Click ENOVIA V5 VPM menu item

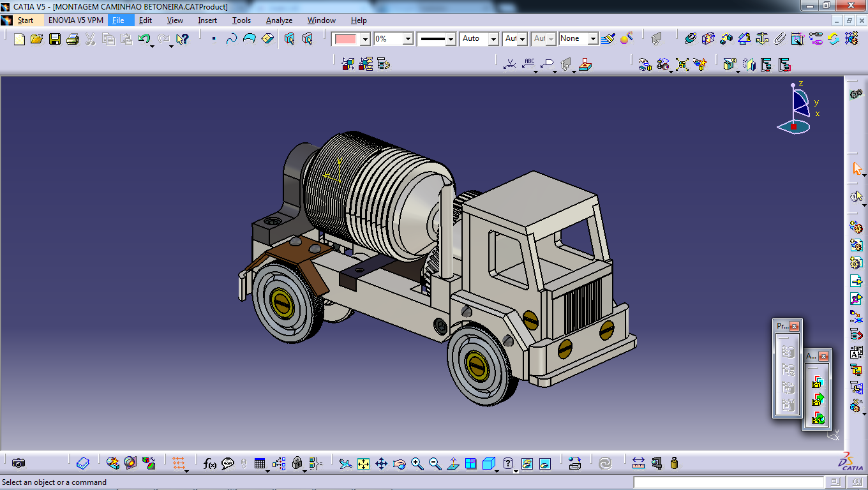[75, 20]
